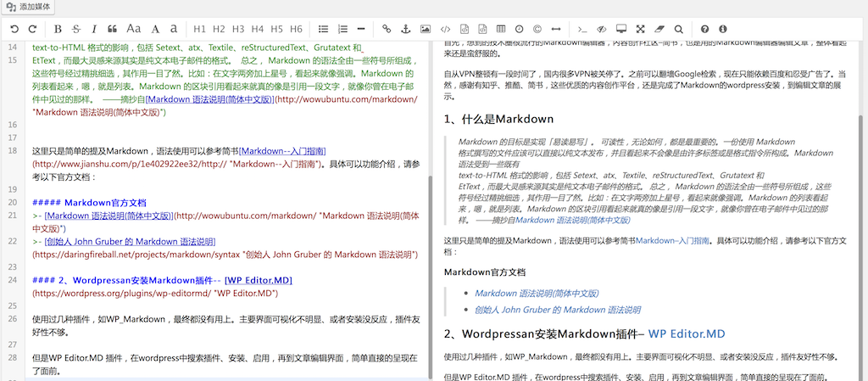Click the Markdown官方文档 heading in preview
Viewport: 868px width, 381px height.
484,272
